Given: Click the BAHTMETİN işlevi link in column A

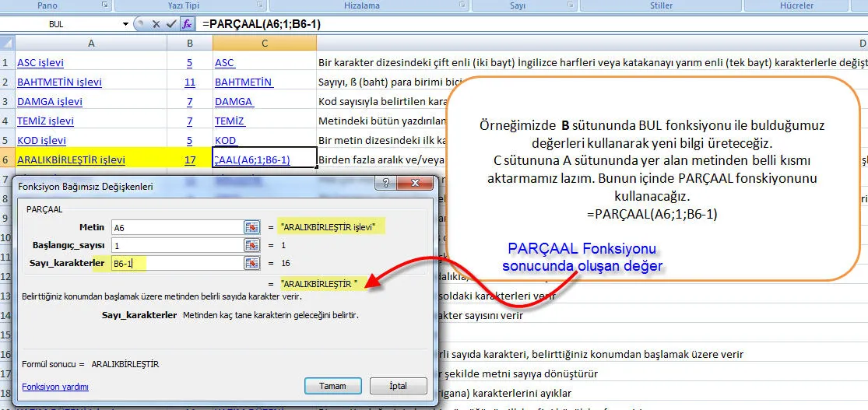Looking at the screenshot, I should point(59,82).
